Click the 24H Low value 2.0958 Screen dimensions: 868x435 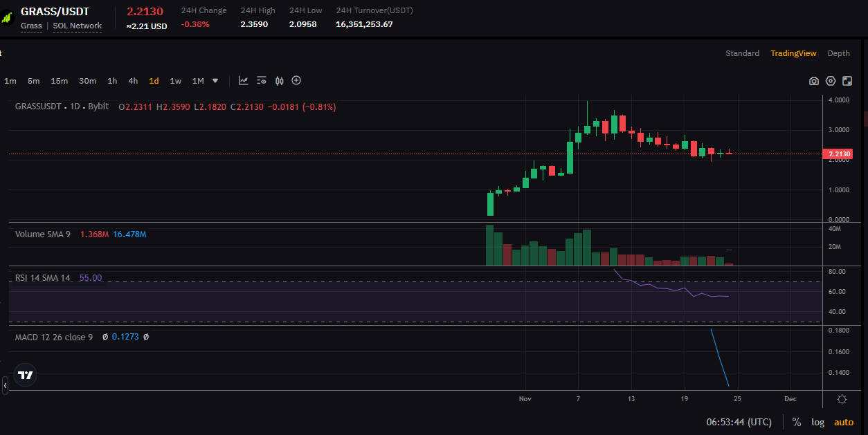(303, 24)
